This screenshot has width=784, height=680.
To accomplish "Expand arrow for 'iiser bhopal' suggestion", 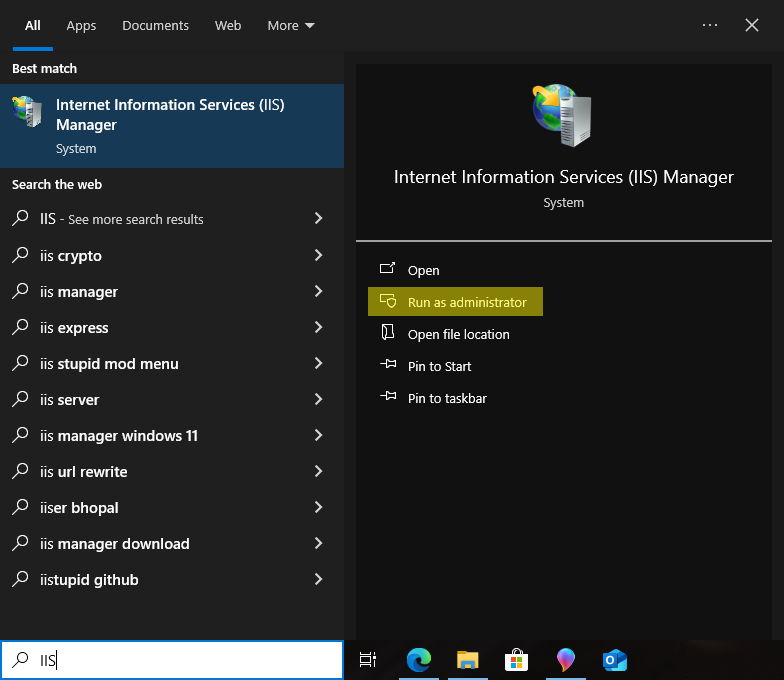I will point(318,507).
